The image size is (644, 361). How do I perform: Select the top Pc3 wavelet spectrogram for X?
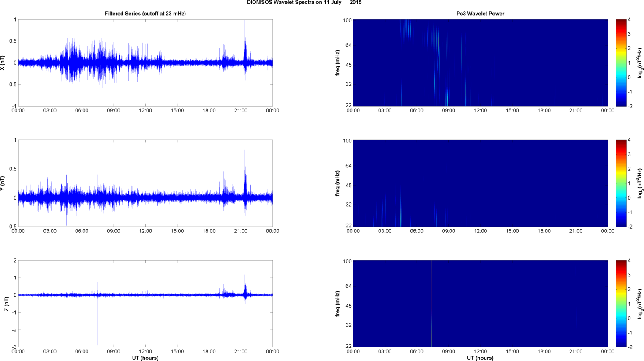click(x=480, y=63)
